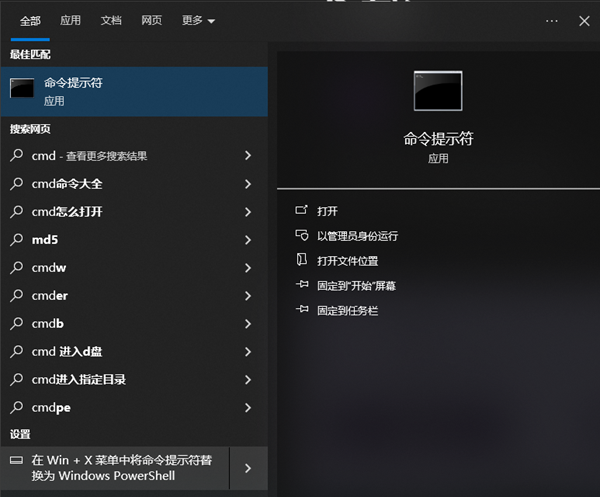The height and width of the screenshot is (497, 600).
Task: Switch to the 文档 tab
Action: (111, 20)
